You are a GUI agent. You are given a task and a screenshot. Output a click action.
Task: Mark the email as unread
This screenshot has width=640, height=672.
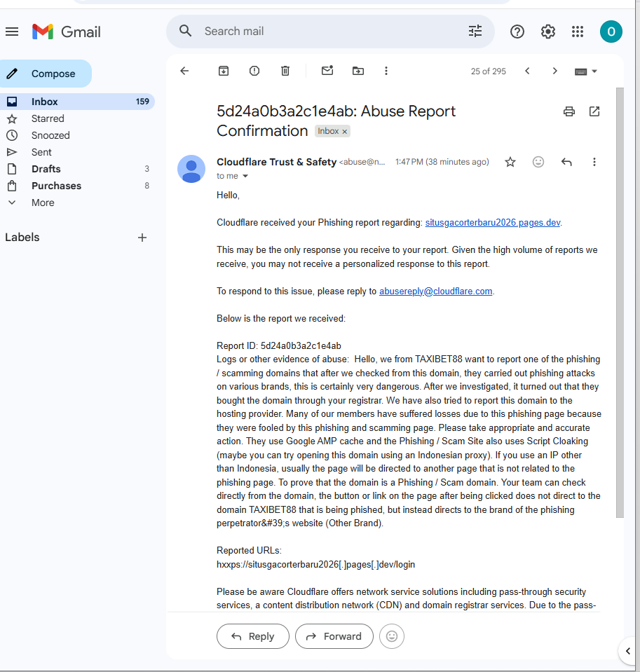click(327, 71)
